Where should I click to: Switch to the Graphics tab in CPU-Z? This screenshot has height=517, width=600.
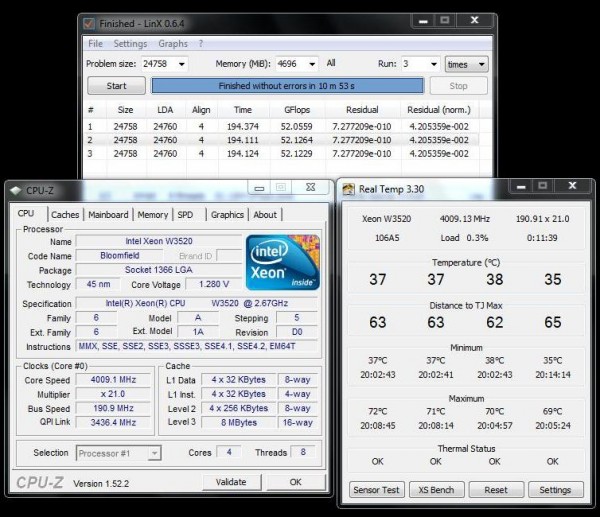(227, 215)
